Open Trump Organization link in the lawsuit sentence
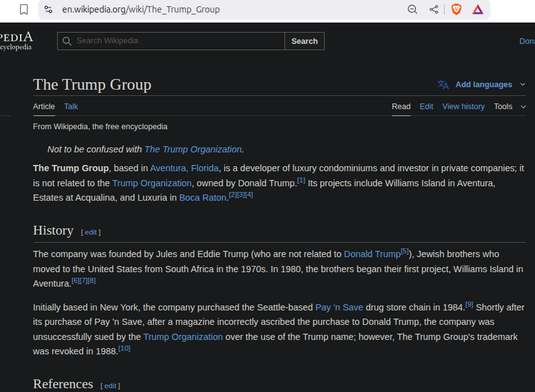Viewport: 535px width, 392px height. tap(183, 337)
